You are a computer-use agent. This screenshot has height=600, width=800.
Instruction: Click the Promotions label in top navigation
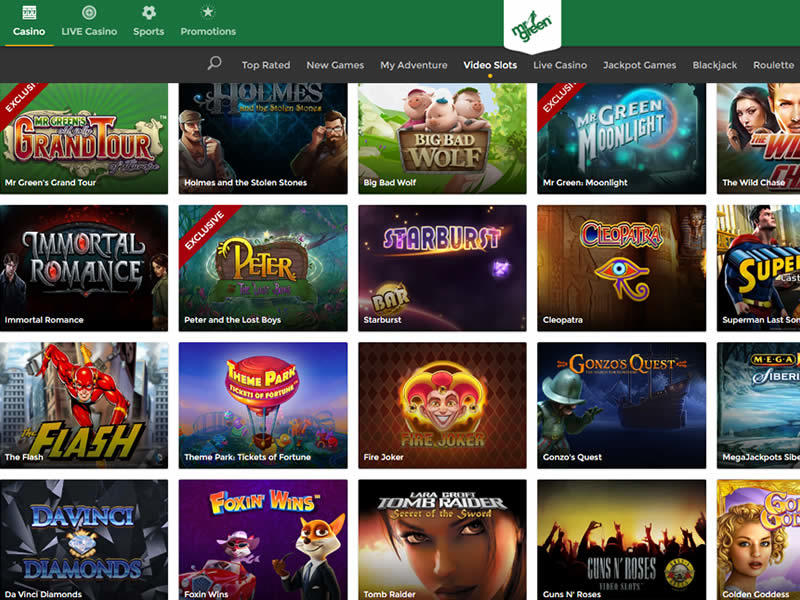(208, 31)
